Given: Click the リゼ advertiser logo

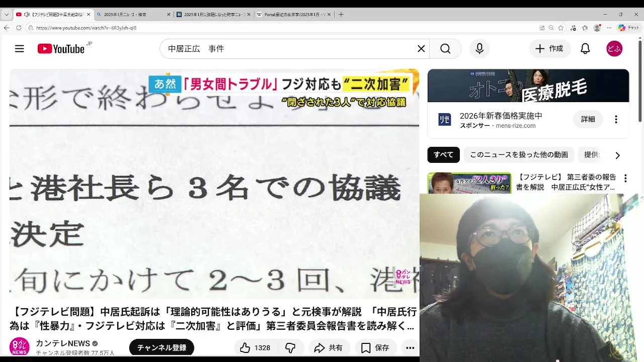Looking at the screenshot, I should [x=444, y=120].
